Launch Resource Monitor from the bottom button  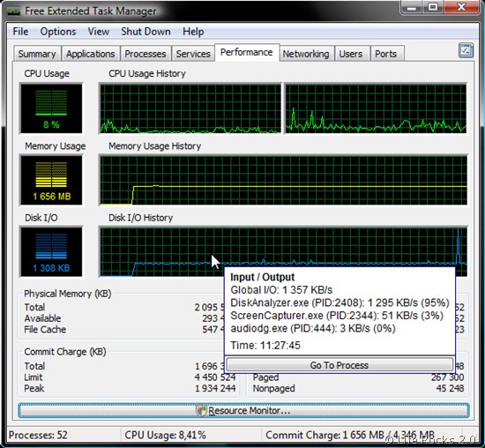point(243,411)
